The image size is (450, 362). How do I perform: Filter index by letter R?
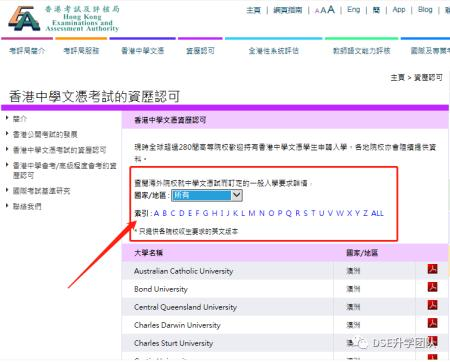[x=298, y=213]
